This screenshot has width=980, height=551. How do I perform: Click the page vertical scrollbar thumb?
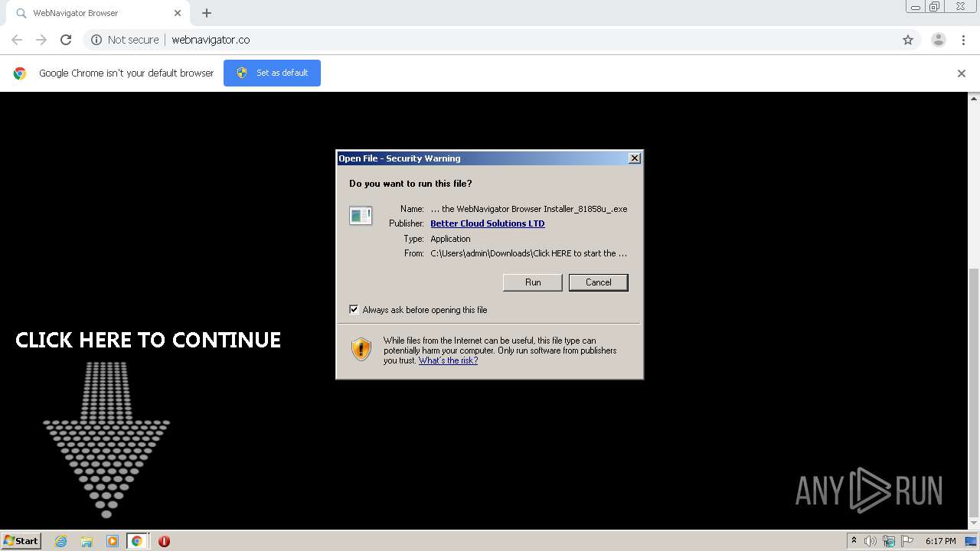coord(974,393)
